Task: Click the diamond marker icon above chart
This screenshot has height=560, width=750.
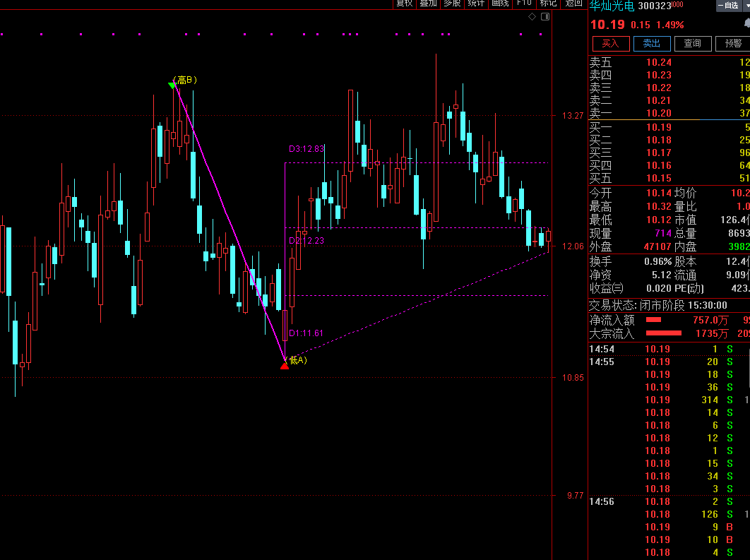Action: click(532, 18)
